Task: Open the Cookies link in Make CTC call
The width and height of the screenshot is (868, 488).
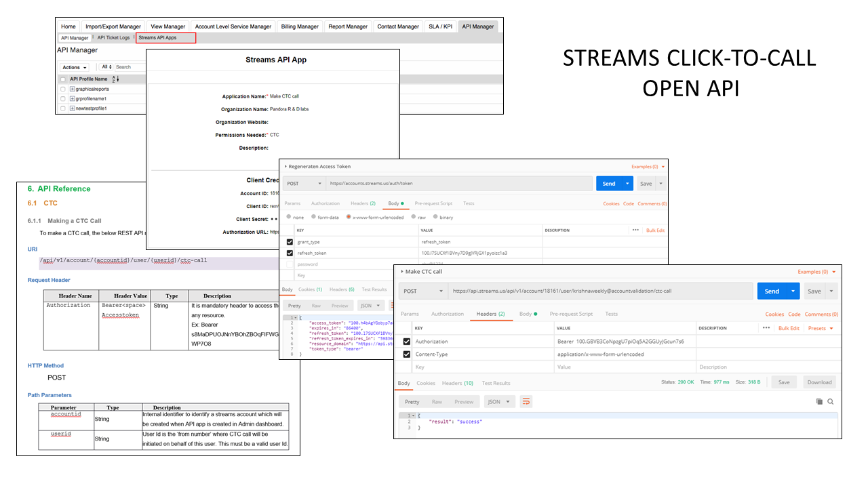Action: (x=774, y=314)
